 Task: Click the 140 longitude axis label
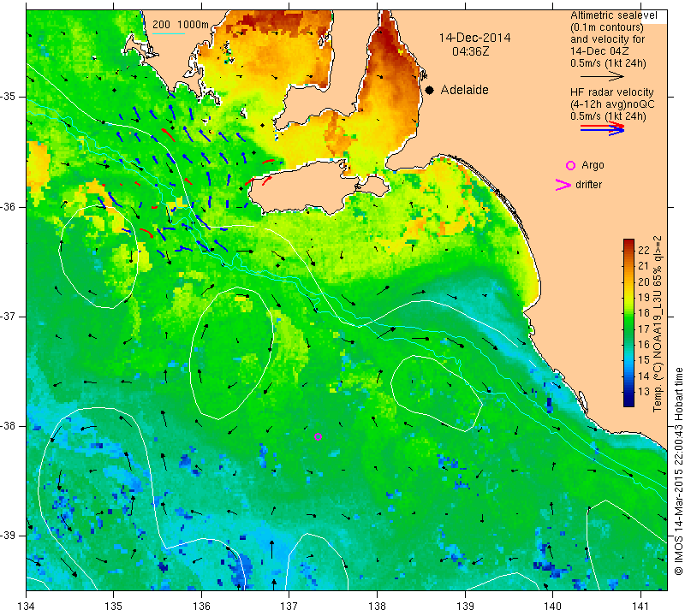click(x=552, y=606)
